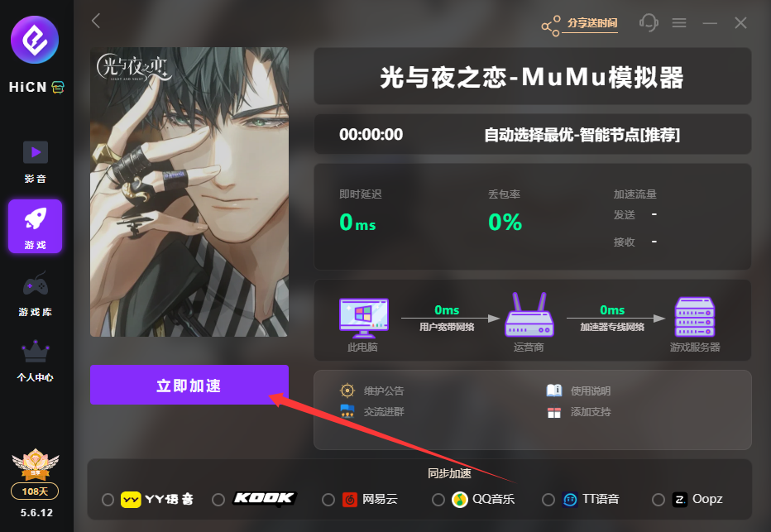Open the 游戏库 sidebar tab

[36, 294]
